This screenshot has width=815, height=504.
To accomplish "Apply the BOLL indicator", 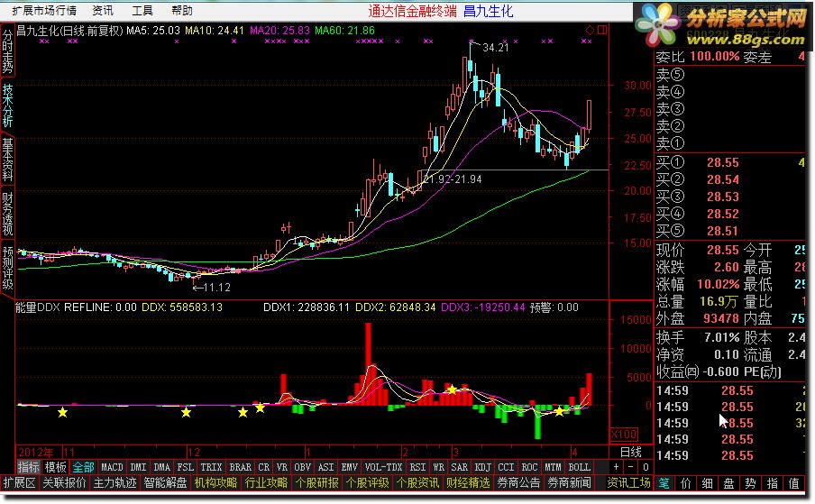I will pos(579,467).
